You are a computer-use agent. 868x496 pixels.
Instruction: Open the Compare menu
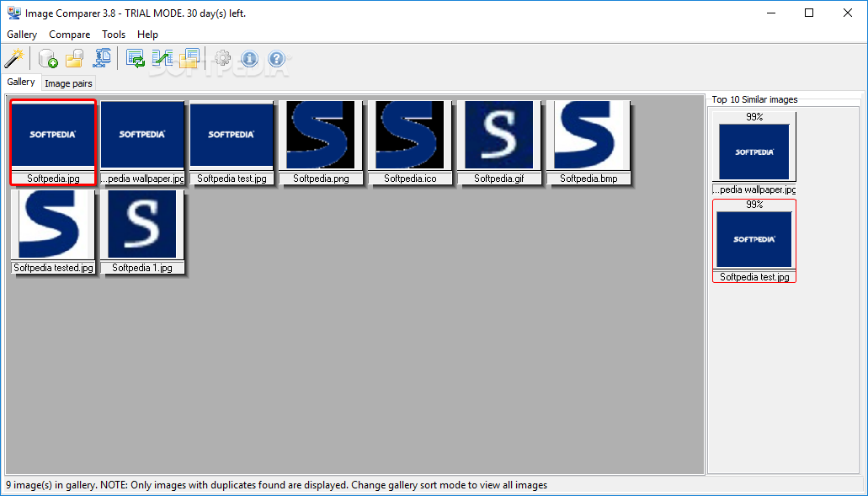click(x=70, y=35)
